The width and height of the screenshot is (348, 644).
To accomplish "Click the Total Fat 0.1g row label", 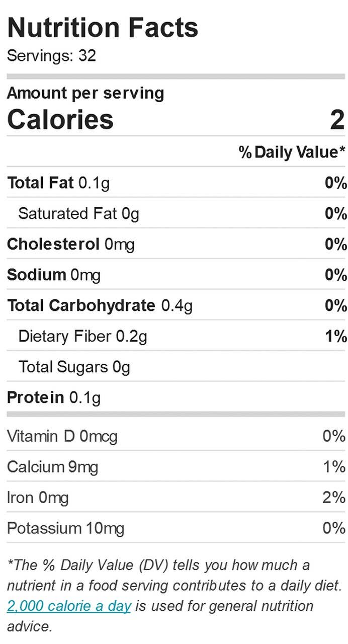I will pos(58,183).
